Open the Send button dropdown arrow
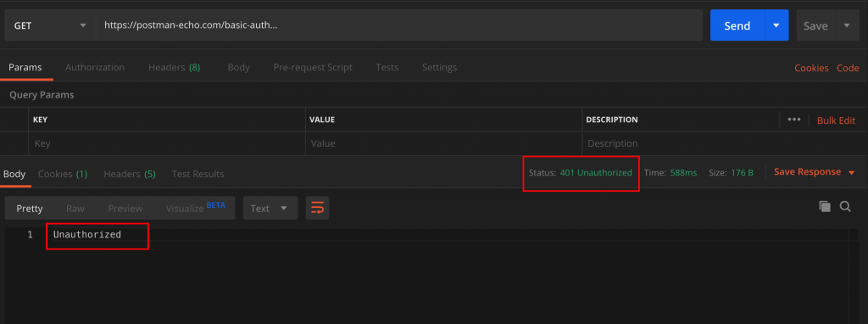 pos(776,25)
